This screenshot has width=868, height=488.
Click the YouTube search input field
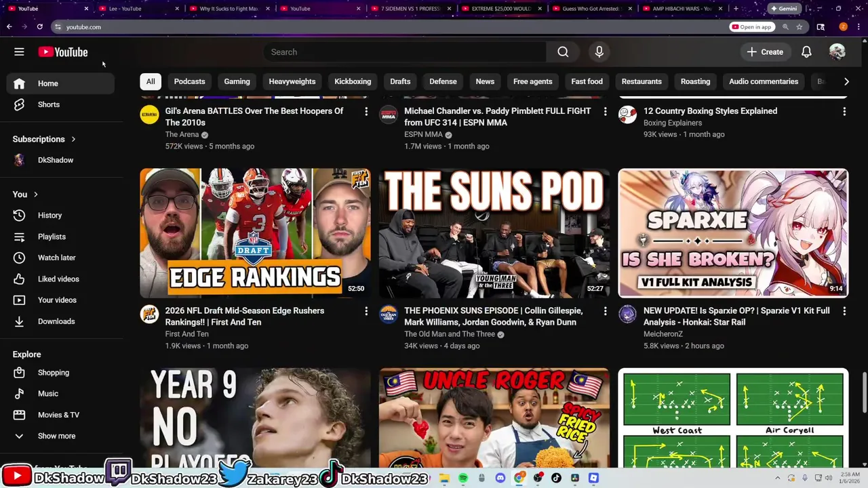point(405,52)
